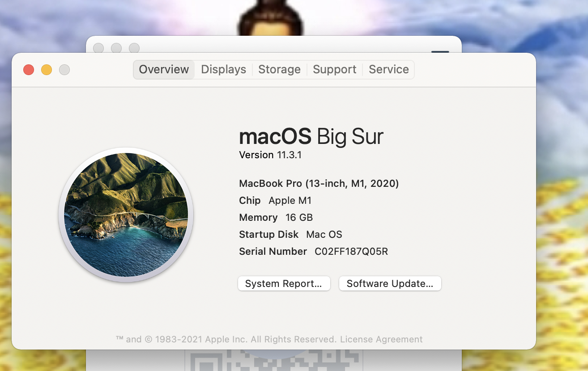
Task: Open the Displays tab
Action: pos(223,70)
